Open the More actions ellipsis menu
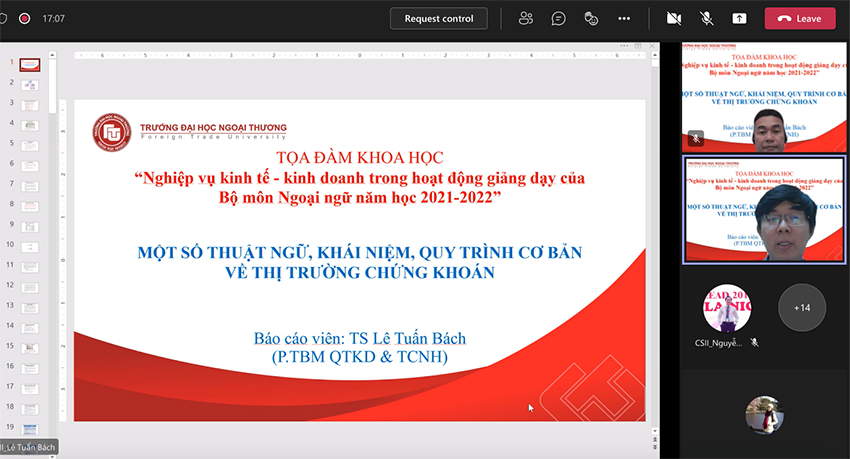This screenshot has height=459, width=850. (624, 18)
